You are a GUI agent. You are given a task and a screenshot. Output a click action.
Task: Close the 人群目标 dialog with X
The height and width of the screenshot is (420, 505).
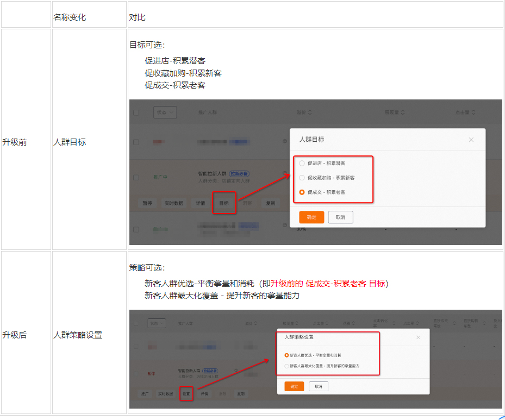(471, 140)
